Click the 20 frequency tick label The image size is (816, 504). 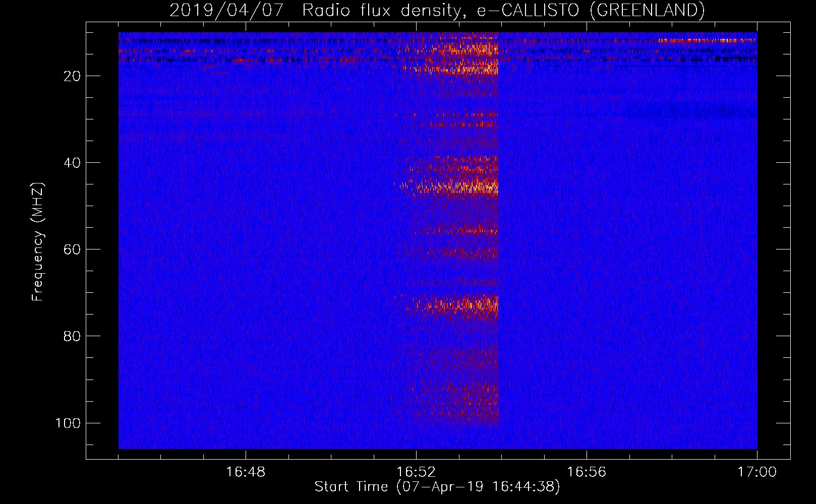[x=72, y=76]
